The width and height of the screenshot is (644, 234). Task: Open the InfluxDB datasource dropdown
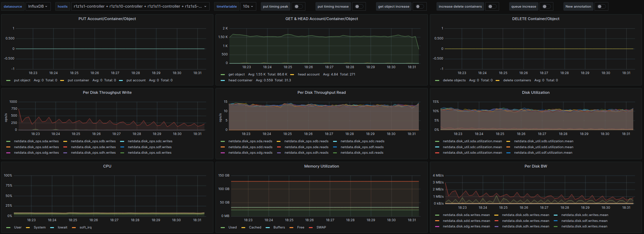(x=38, y=7)
